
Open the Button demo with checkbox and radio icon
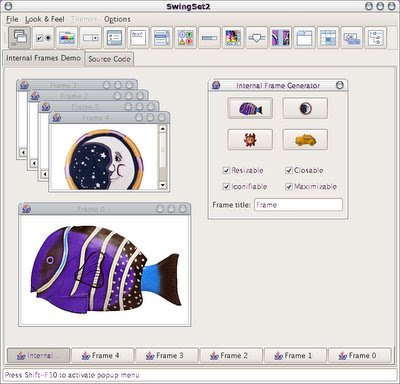click(43, 38)
